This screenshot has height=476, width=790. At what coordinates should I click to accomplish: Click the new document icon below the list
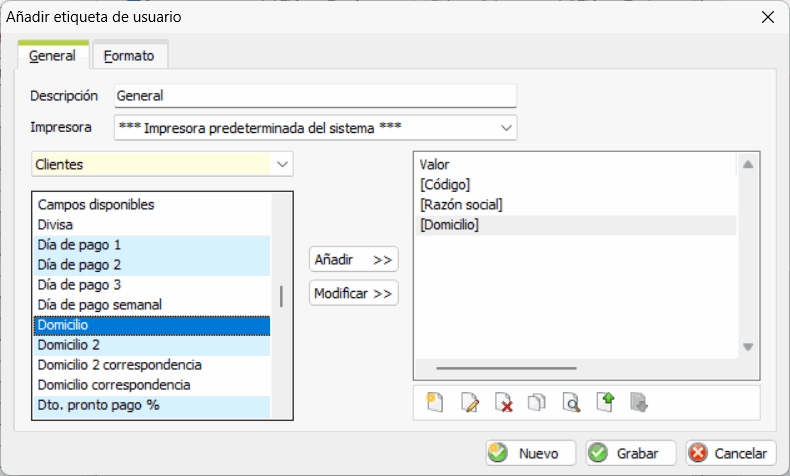434,402
